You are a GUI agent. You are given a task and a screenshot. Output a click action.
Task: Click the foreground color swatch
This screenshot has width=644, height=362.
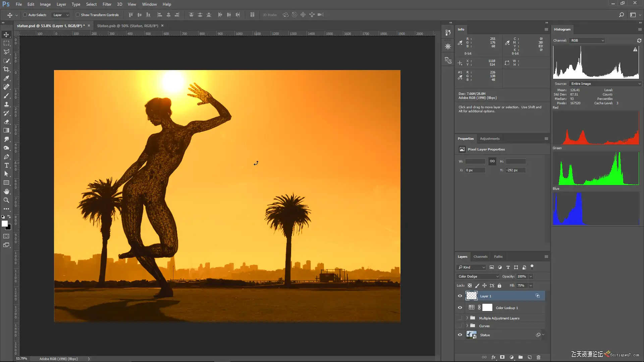tap(4, 224)
